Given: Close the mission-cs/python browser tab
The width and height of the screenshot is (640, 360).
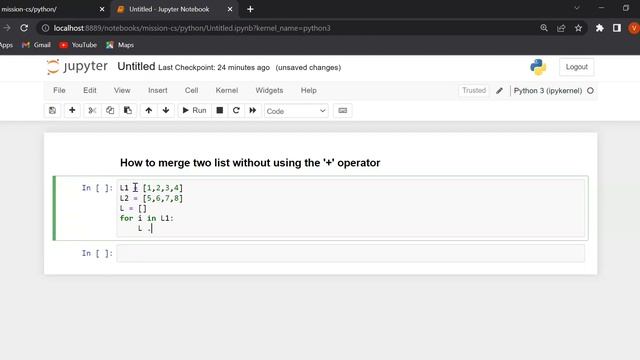Looking at the screenshot, I should 102,9.
